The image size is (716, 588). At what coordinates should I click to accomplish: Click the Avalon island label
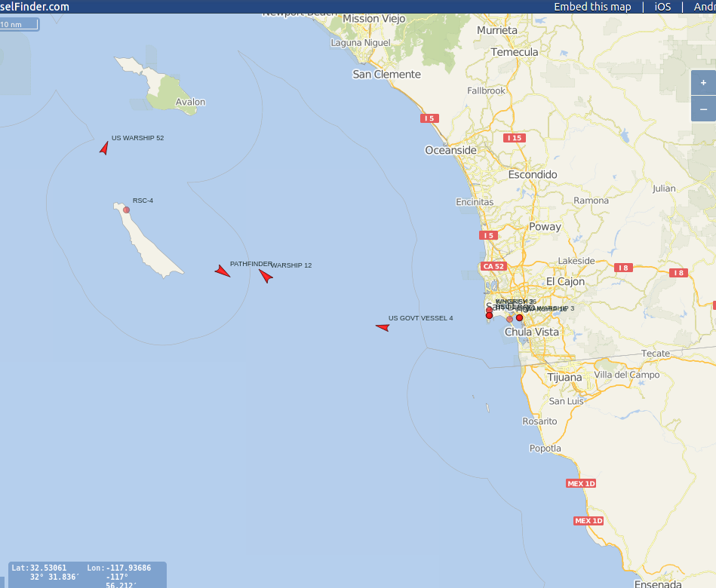point(190,103)
